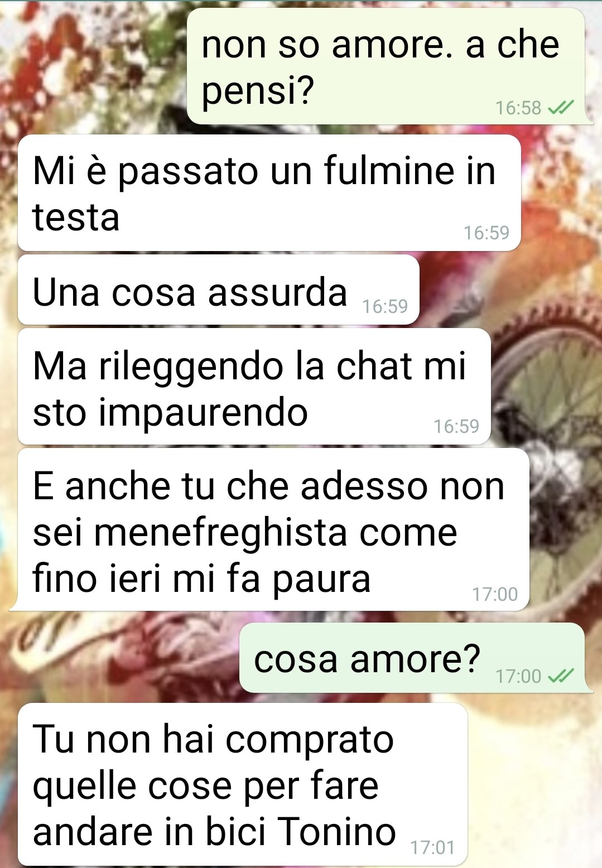Tap the 'Una cosa assurda' message
Image resolution: width=602 pixels, height=868 pixels.
coord(219,290)
